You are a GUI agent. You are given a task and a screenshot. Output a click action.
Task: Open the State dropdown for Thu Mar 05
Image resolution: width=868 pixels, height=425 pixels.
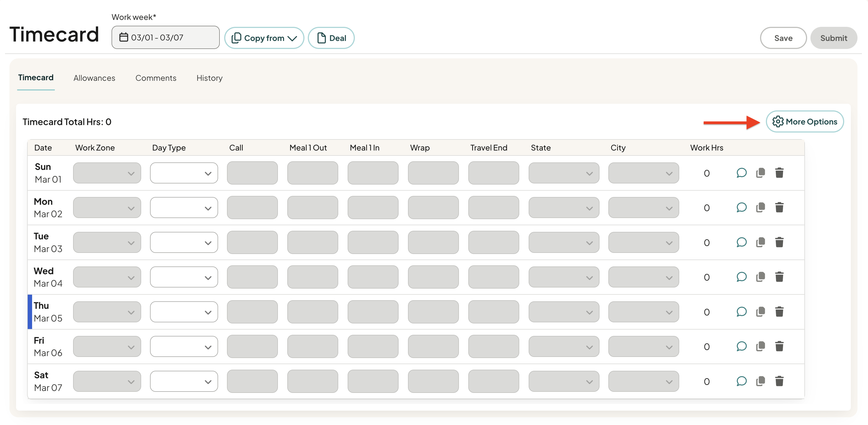pos(564,312)
